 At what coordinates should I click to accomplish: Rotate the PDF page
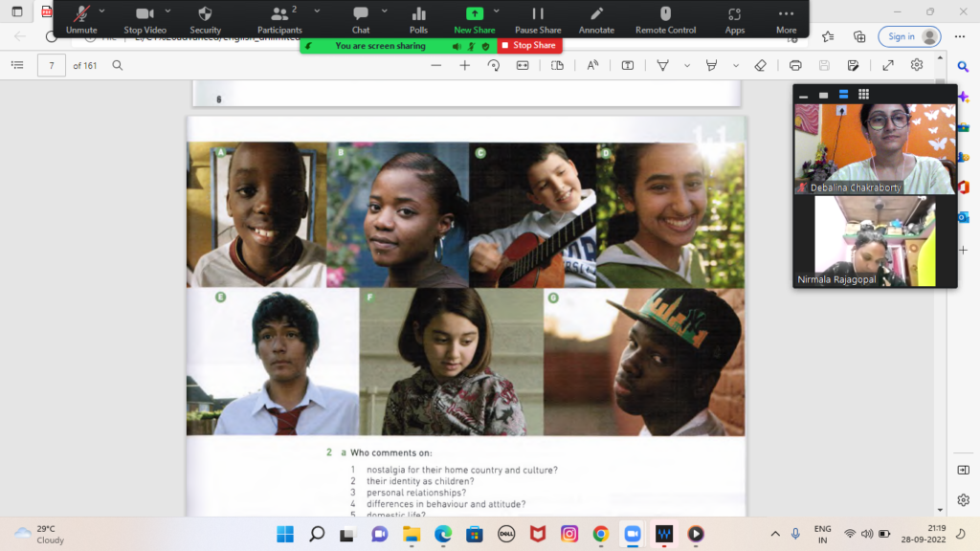click(494, 65)
